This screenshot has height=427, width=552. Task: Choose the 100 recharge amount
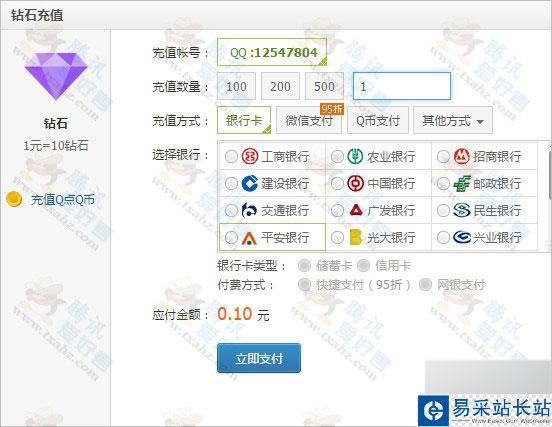pyautogui.click(x=236, y=86)
